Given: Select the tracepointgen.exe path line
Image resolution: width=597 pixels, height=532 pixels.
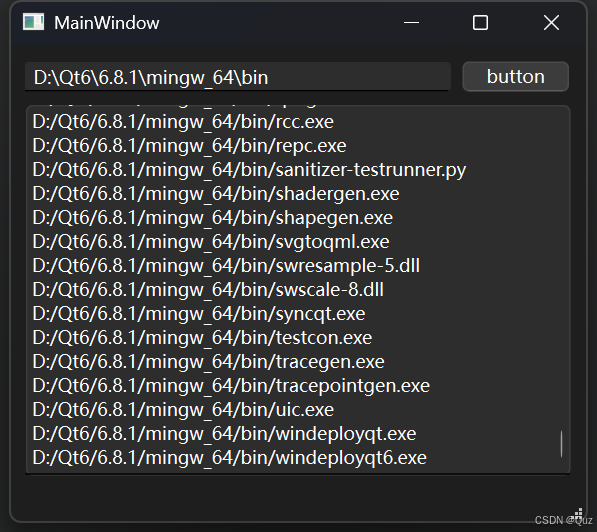Looking at the screenshot, I should coord(231,386).
